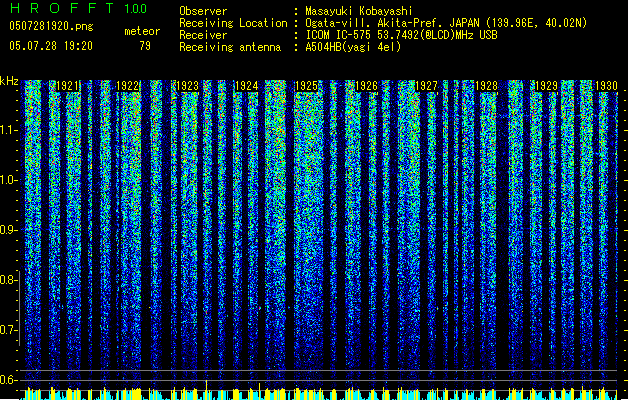This screenshot has height=400, width=629.
Task: Click the Observer label
Action: pos(203,11)
